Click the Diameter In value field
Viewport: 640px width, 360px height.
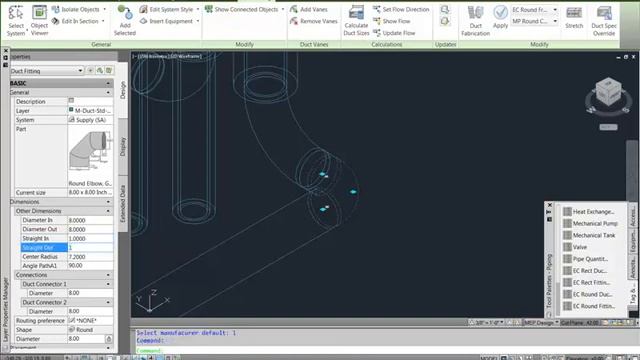coord(90,220)
